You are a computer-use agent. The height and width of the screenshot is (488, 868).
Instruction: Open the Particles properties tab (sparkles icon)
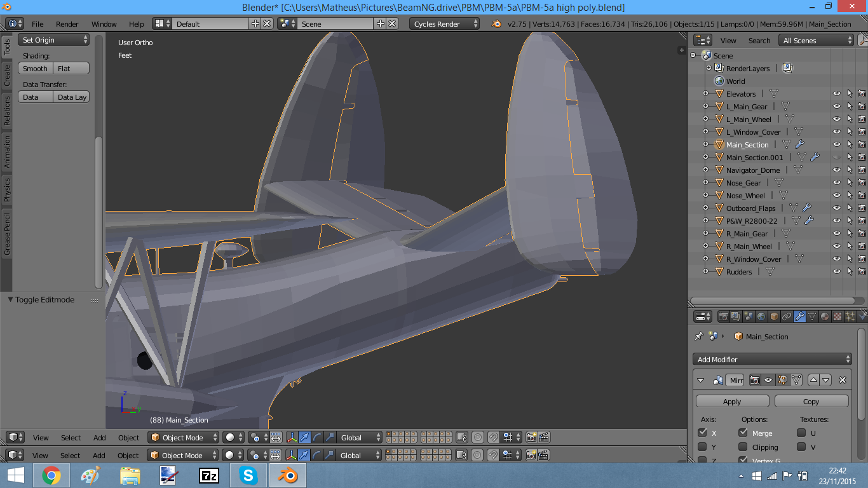point(850,316)
